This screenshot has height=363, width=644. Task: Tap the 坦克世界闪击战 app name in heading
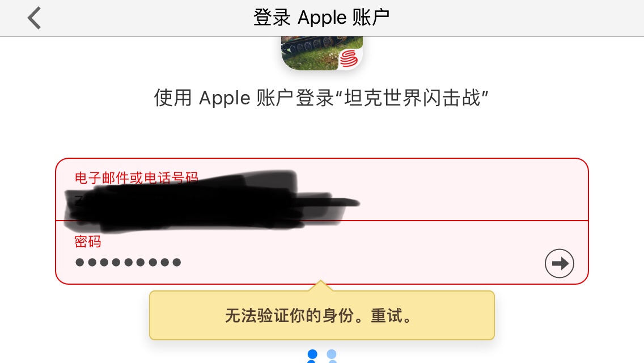412,98
